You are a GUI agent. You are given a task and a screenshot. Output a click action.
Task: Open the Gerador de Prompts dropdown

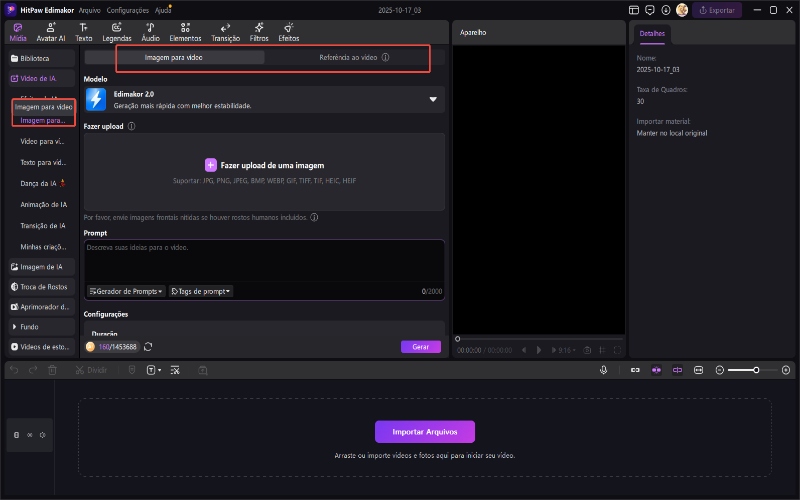pos(126,291)
